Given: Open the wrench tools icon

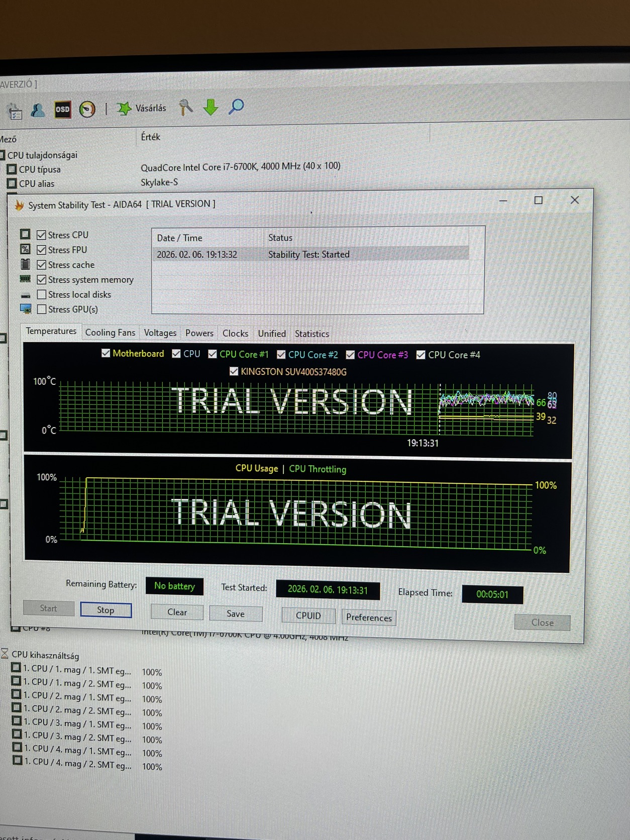Looking at the screenshot, I should tap(186, 107).
